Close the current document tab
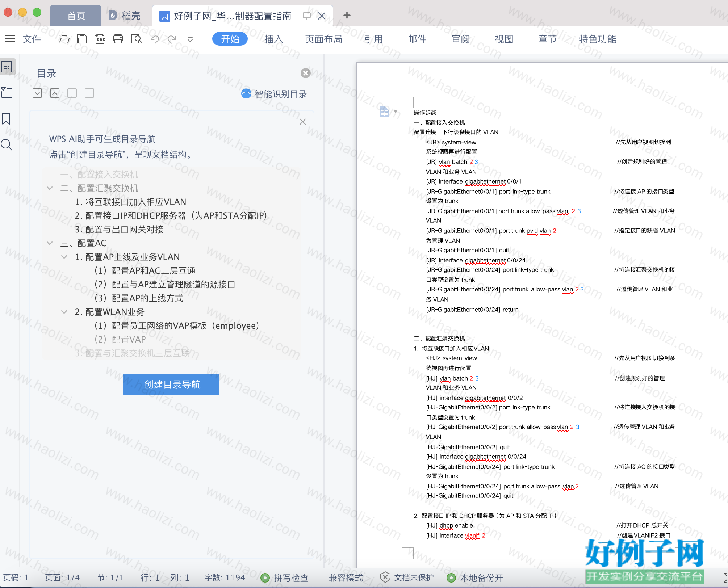 coord(321,16)
